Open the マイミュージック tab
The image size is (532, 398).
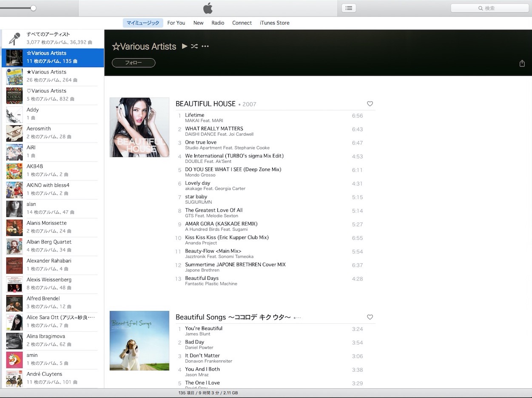pyautogui.click(x=143, y=23)
